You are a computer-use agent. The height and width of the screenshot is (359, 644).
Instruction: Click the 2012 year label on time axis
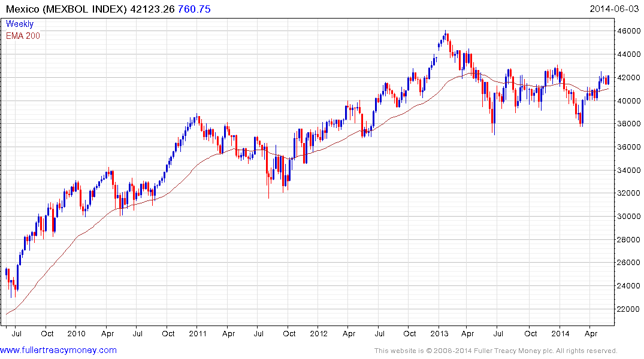pyautogui.click(x=319, y=333)
